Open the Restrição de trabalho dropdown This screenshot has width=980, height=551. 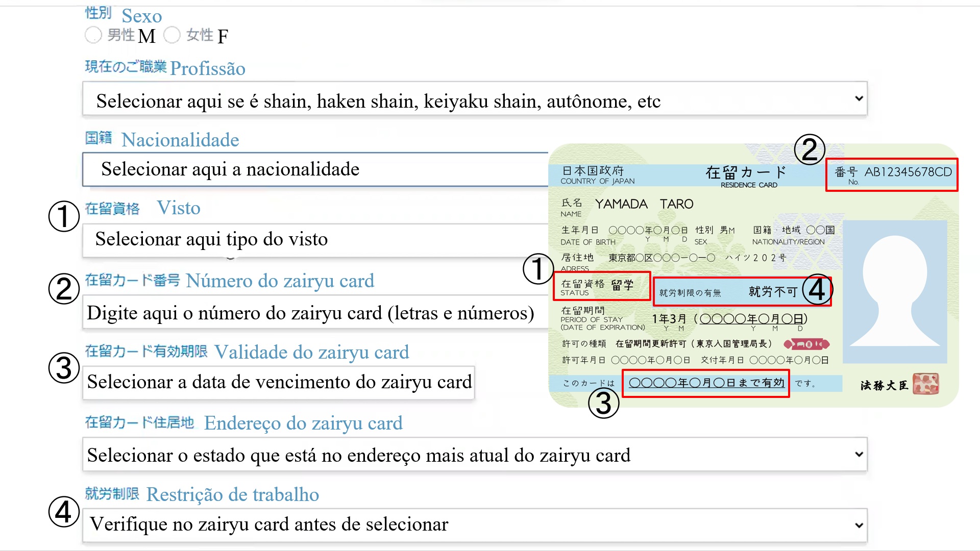(475, 525)
